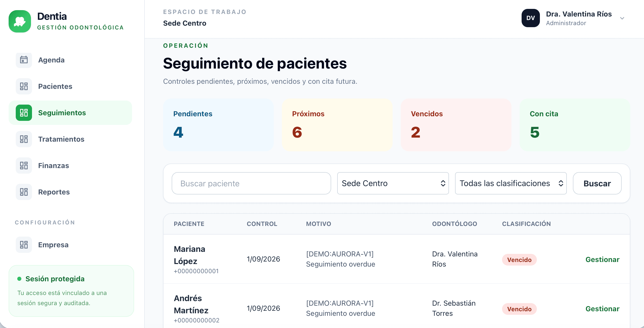Click the MOTIVO column header
Viewport: 644px width, 328px height.
(318, 224)
